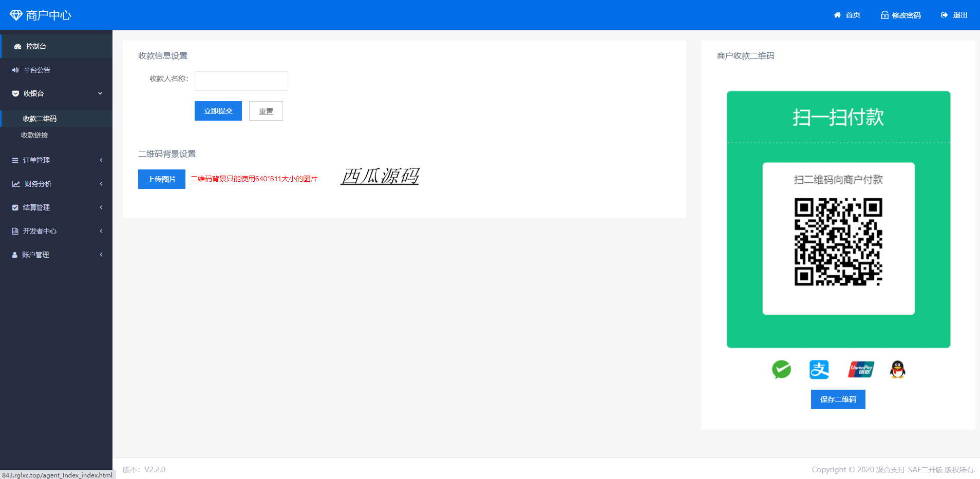
Task: Click the QQ penguin icon
Action: coord(897,370)
